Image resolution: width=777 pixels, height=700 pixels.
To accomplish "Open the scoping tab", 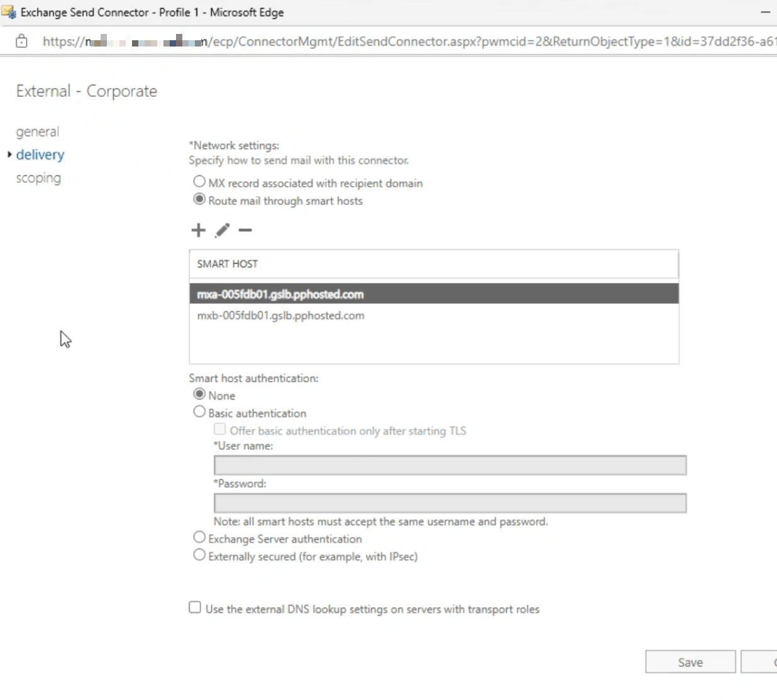I will pos(38,178).
